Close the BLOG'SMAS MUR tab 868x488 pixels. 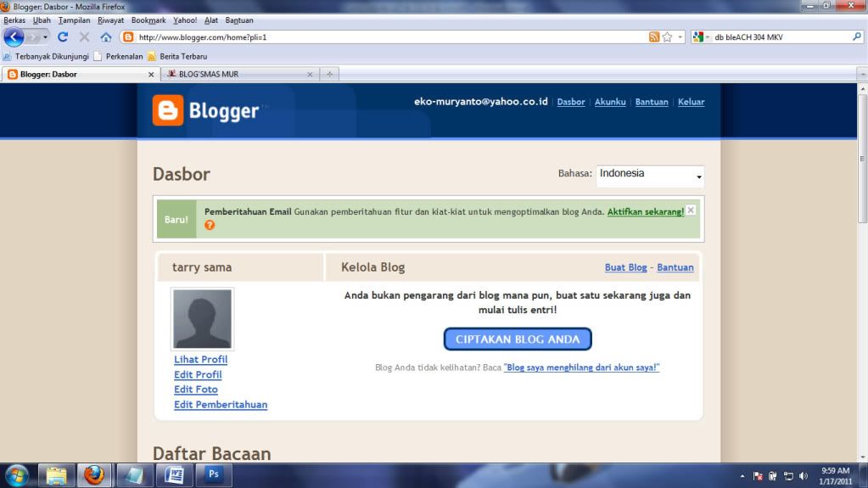pyautogui.click(x=310, y=74)
